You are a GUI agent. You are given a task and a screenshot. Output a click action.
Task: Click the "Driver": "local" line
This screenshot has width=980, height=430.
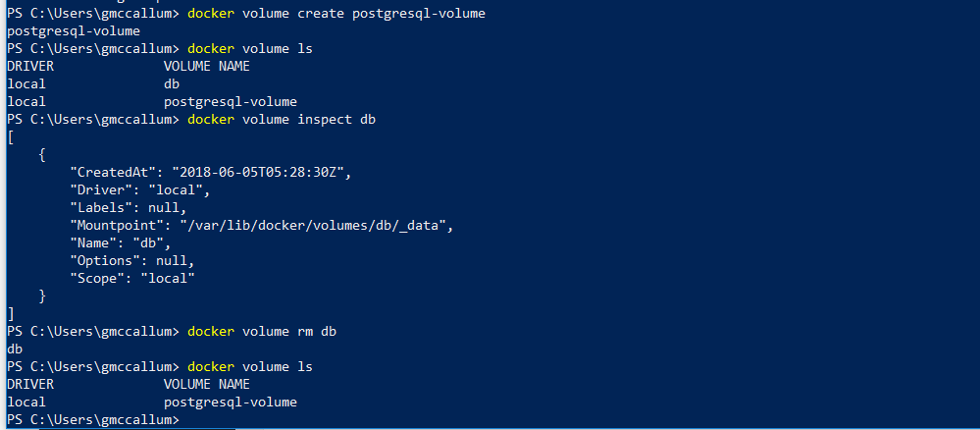point(140,189)
